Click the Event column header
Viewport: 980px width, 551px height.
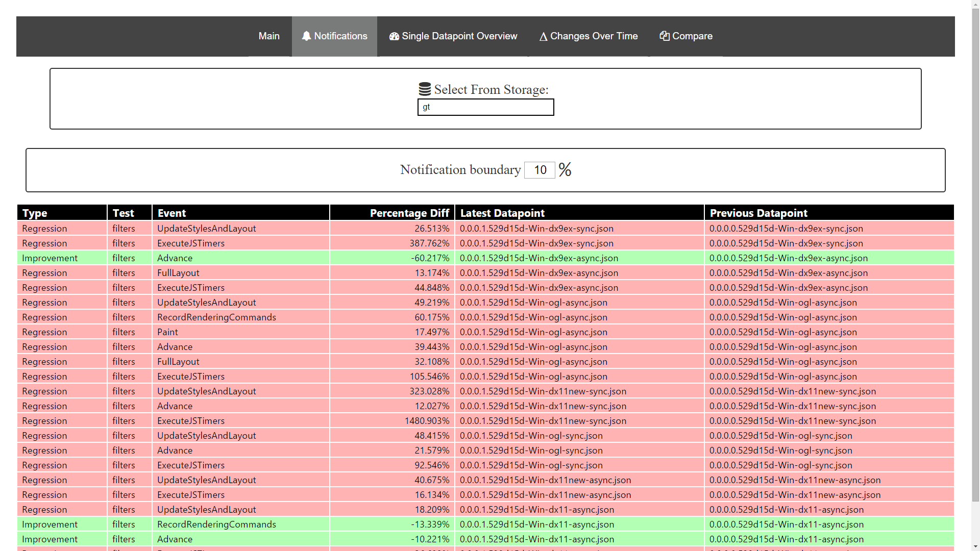click(171, 213)
